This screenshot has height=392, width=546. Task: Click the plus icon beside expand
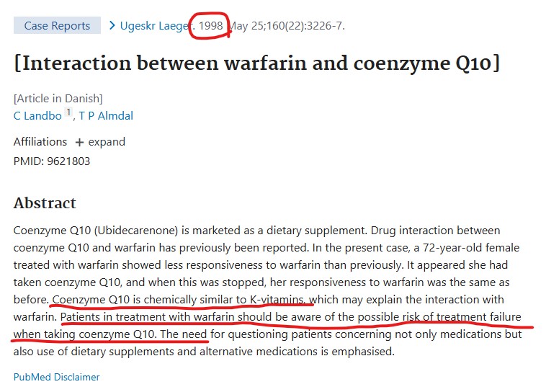click(x=79, y=143)
